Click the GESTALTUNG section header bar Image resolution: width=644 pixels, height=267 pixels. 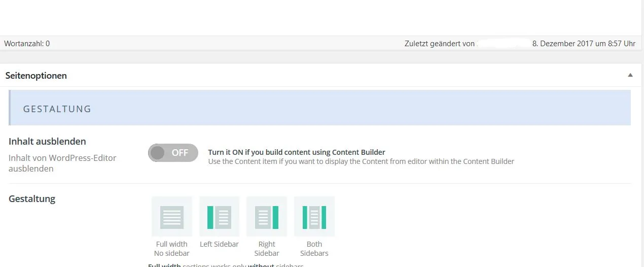tap(320, 108)
